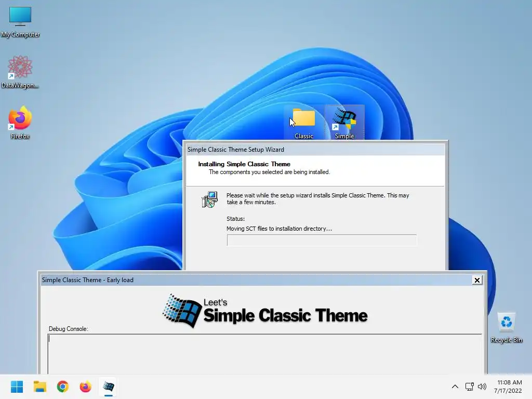Viewport: 532px width, 399px height.
Task: Click 'The components you selected are being installed.' text
Action: click(270, 172)
